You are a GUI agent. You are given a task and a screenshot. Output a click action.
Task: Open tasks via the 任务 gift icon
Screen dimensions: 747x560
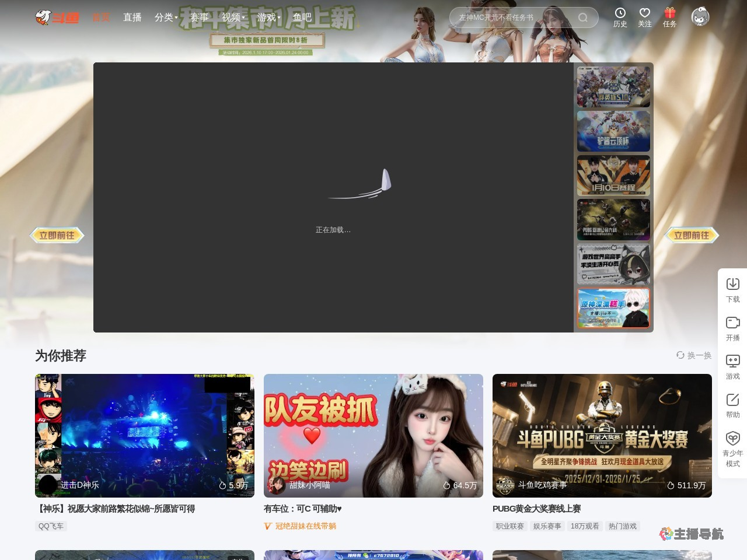point(669,17)
